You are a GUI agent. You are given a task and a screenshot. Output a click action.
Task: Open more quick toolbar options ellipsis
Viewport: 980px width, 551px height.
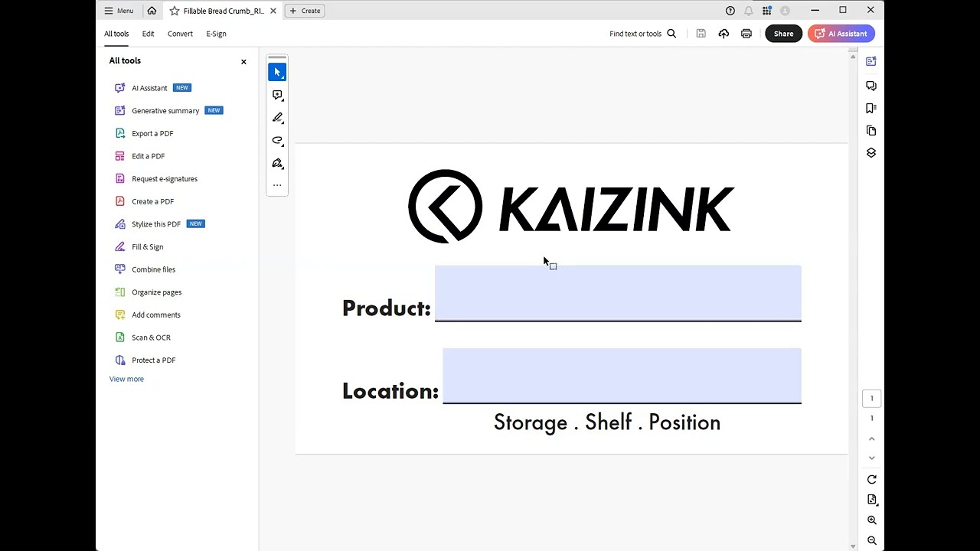(277, 185)
